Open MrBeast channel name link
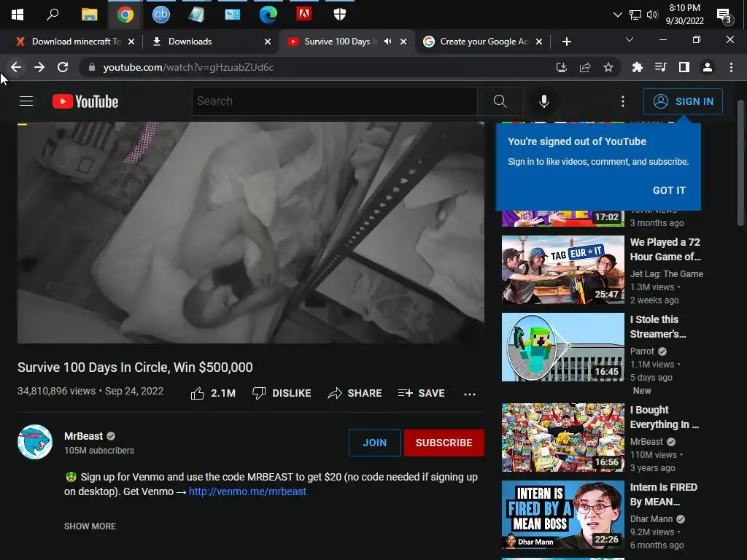The height and width of the screenshot is (560, 747). 83,436
